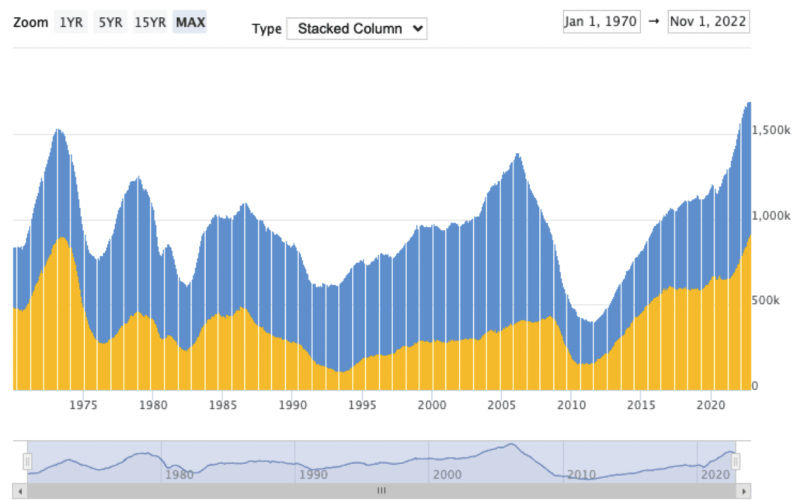Set zoom to 5YR
Screen dimensions: 800x500
click(x=109, y=22)
